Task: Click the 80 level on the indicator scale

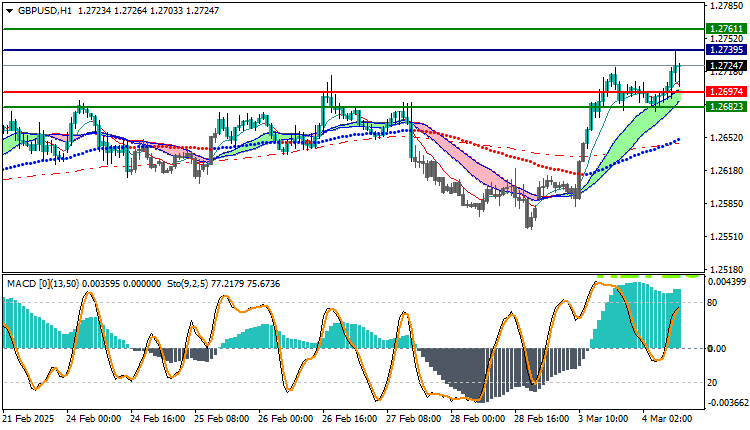Action: [x=712, y=303]
